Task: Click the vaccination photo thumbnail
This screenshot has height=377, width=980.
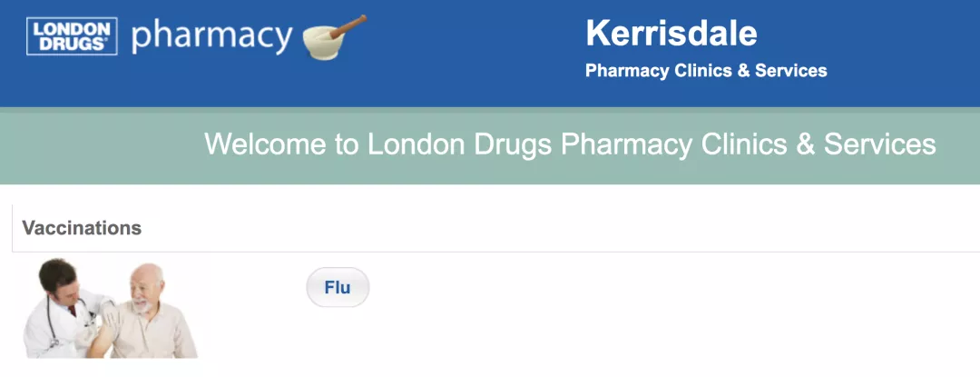Action: coord(111,309)
